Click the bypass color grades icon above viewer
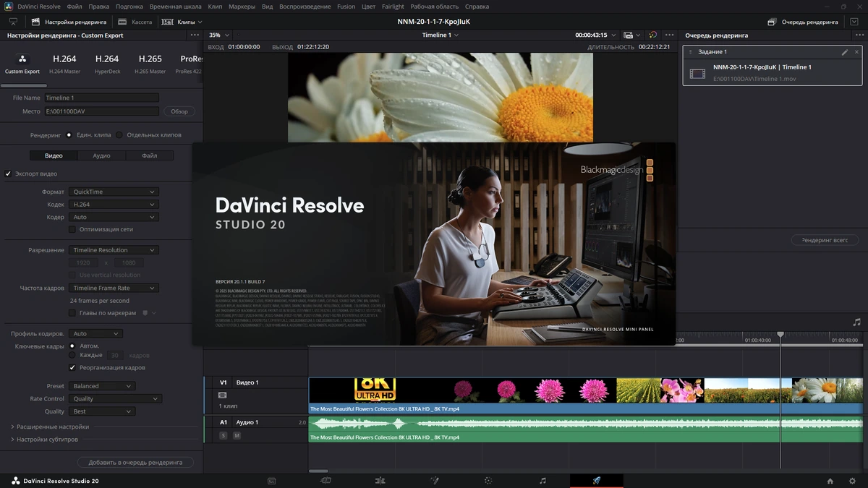 point(652,35)
